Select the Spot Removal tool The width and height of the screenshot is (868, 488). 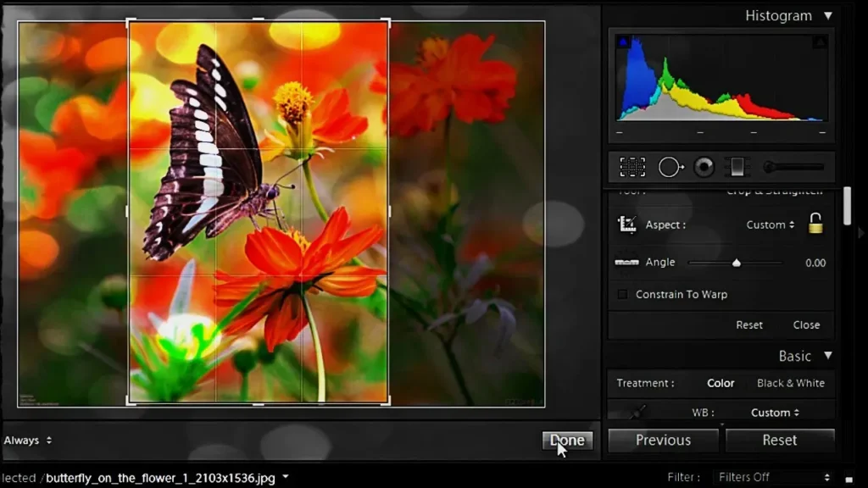[670, 167]
